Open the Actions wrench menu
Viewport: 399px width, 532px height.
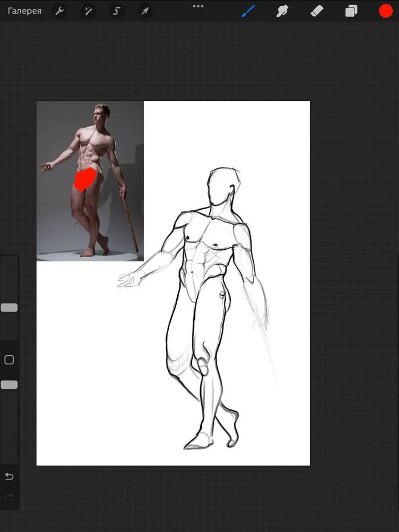point(59,11)
